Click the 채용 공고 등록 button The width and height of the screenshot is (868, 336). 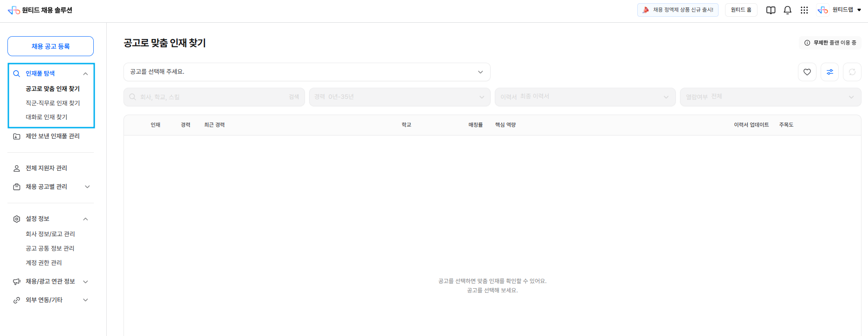[x=51, y=46]
